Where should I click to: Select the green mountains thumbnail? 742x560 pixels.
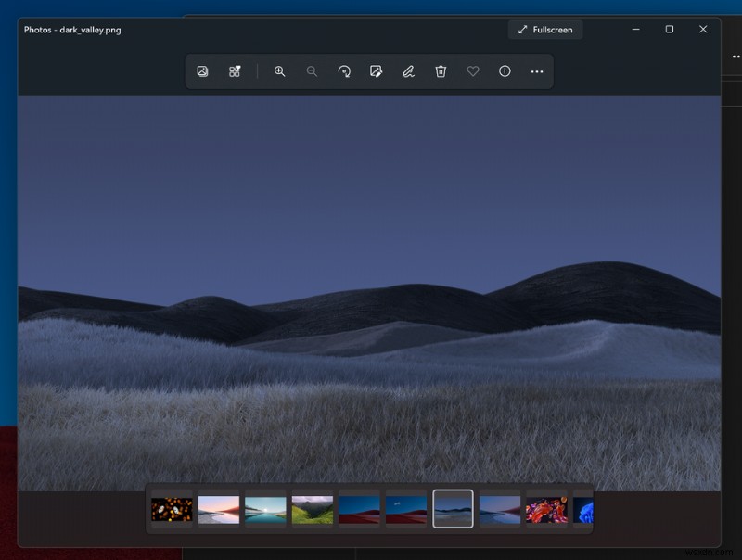coord(312,508)
